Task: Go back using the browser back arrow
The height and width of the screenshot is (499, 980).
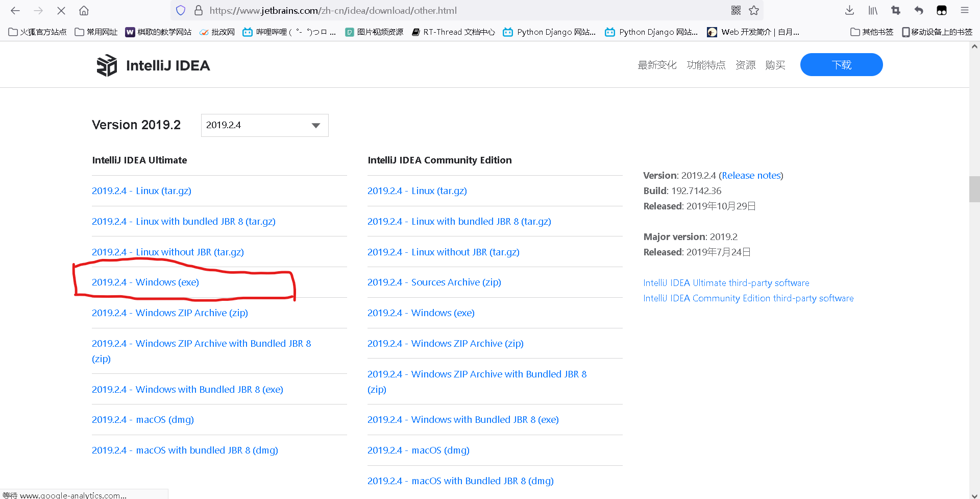Action: coord(15,10)
